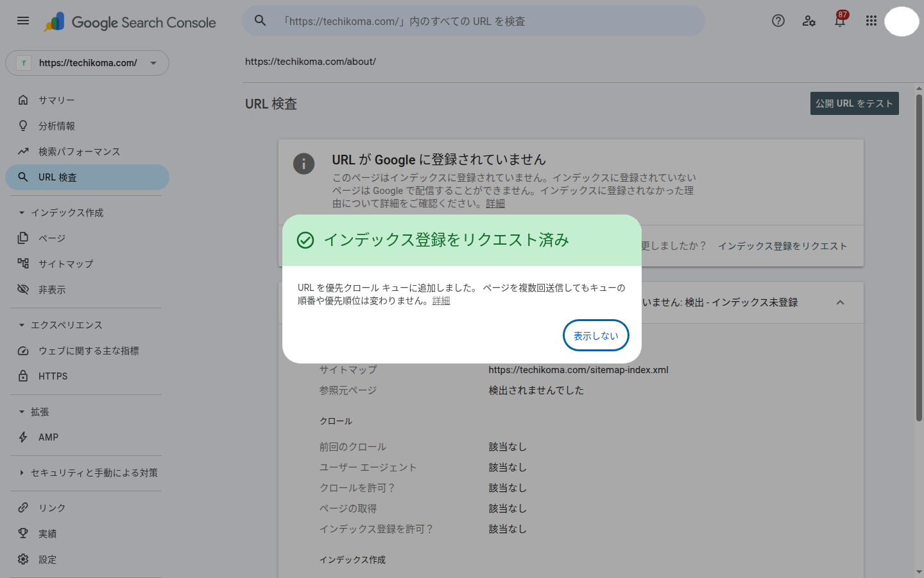
Task: Click the gear icon beside 設定
Action: pyautogui.click(x=23, y=559)
